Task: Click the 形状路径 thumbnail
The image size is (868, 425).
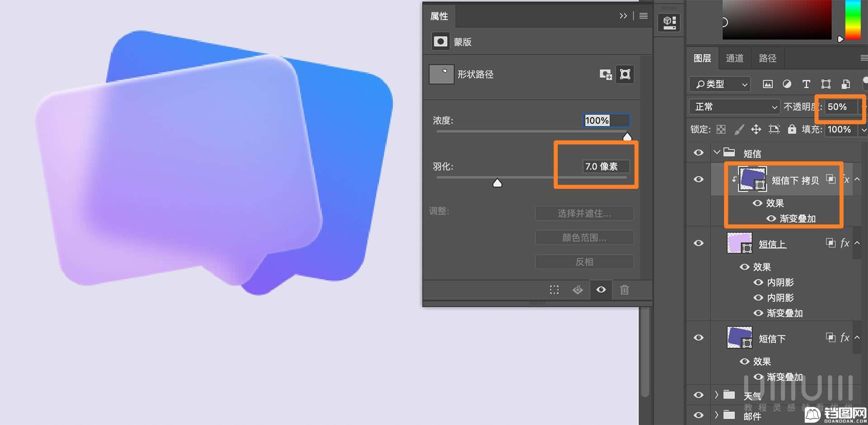Action: click(x=441, y=74)
